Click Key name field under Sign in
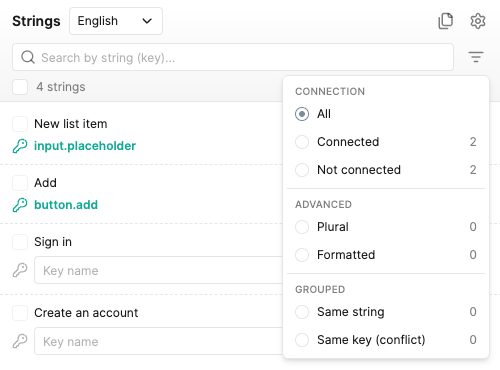 pos(158,270)
